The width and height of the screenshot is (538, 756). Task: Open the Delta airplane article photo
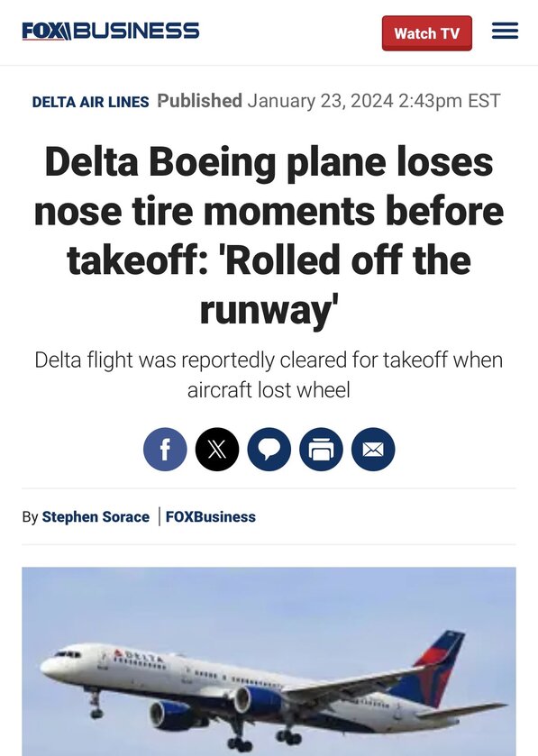tap(269, 661)
